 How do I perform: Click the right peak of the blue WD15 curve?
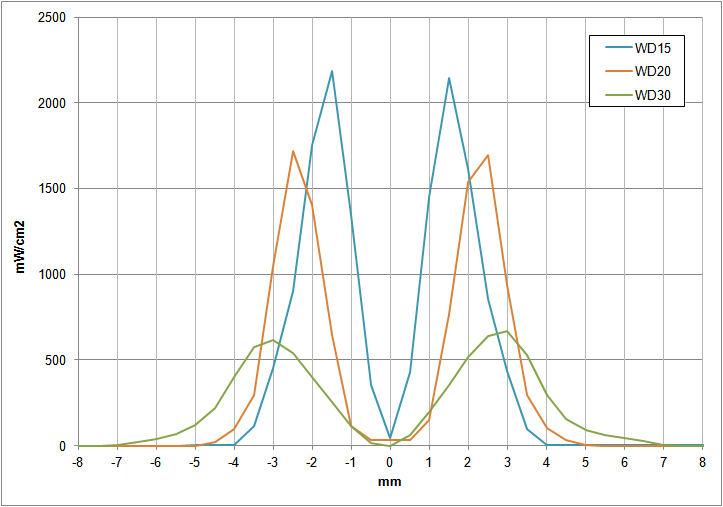(x=449, y=78)
